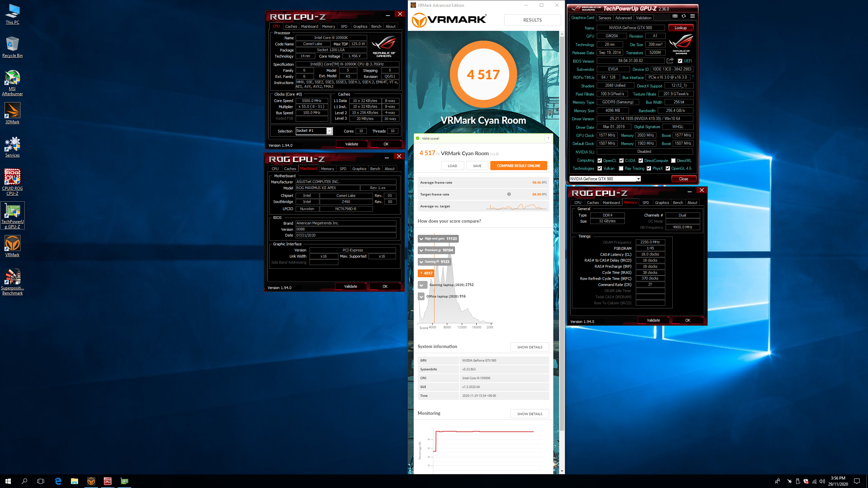Image resolution: width=868 pixels, height=488 pixels.
Task: Save BIOS via share arrow icon
Action: click(x=670, y=61)
